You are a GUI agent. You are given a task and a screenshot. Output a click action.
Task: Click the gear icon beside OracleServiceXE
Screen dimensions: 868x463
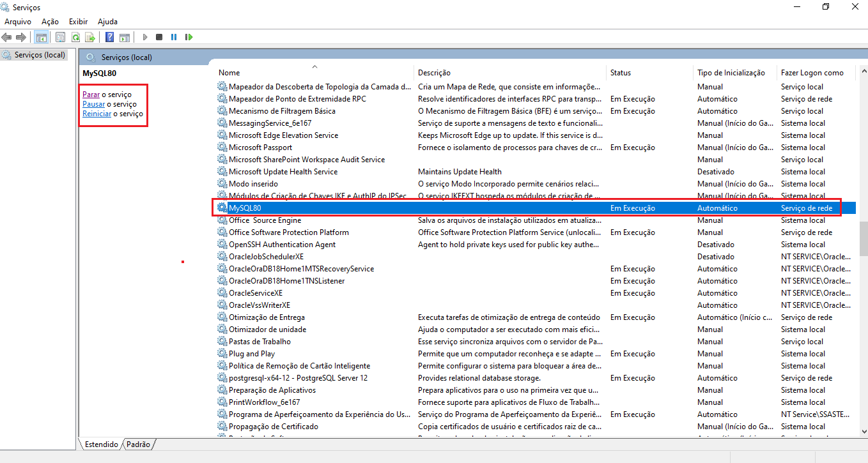click(222, 293)
